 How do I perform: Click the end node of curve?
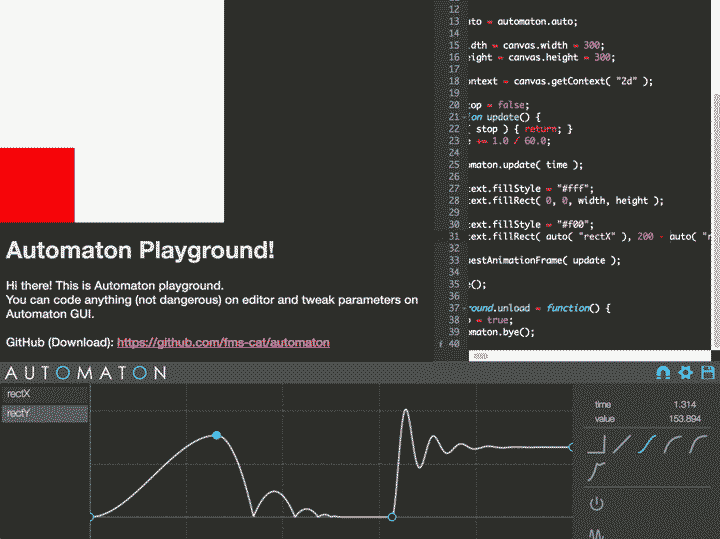(x=571, y=447)
